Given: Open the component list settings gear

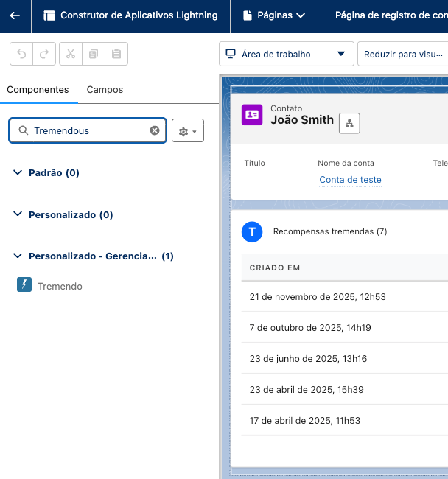Looking at the screenshot, I should pos(187,131).
